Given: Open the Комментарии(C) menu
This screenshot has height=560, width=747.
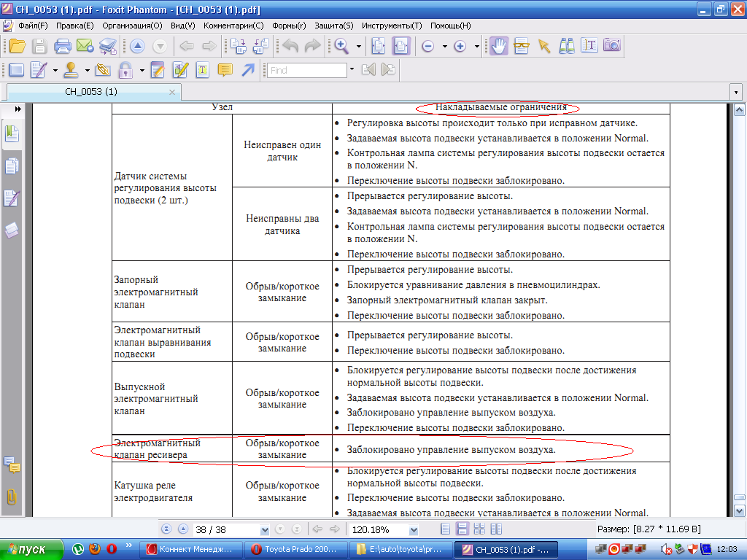Looking at the screenshot, I should [233, 26].
